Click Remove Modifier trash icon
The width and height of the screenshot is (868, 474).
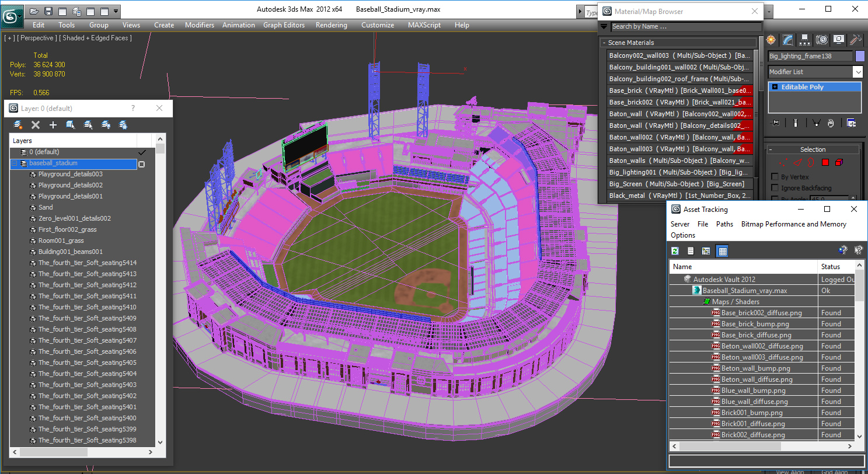[x=831, y=123]
